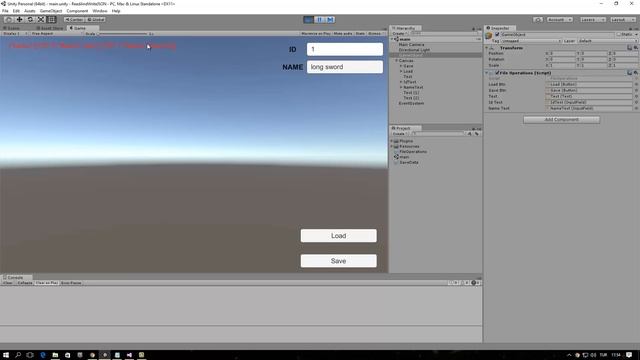Toggle Global handle rotation
Image resolution: width=640 pixels, height=360 pixels.
[96, 20]
